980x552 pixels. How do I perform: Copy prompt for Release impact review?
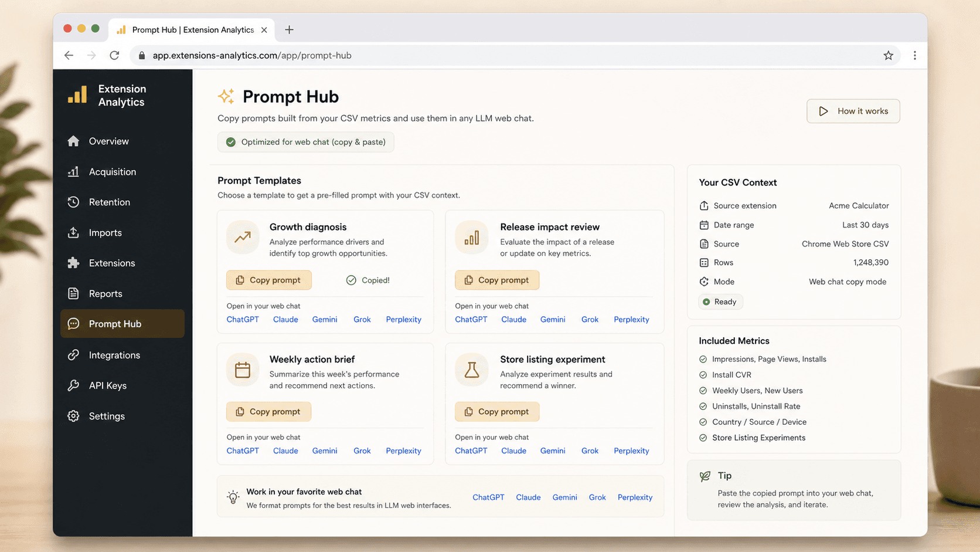click(x=497, y=280)
